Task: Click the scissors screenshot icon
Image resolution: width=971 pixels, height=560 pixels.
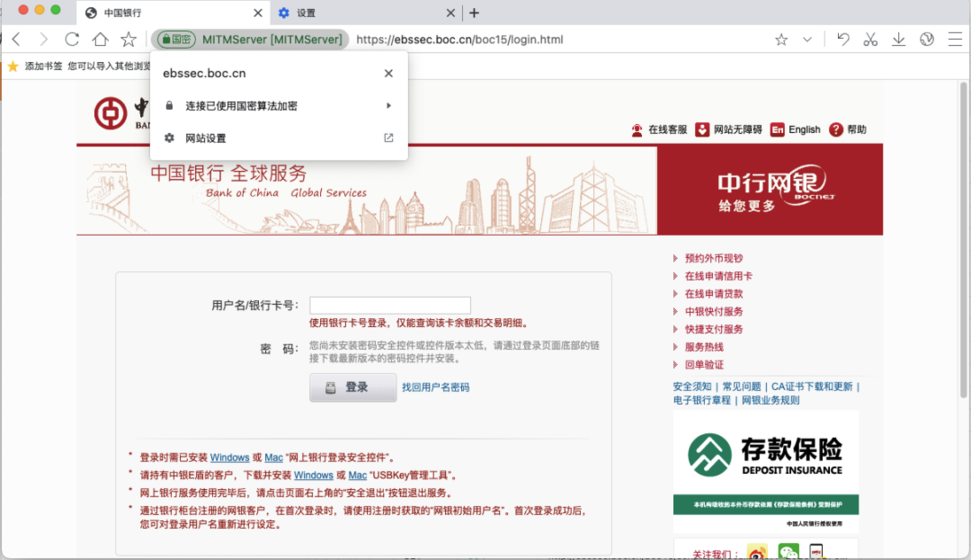Action: (870, 40)
